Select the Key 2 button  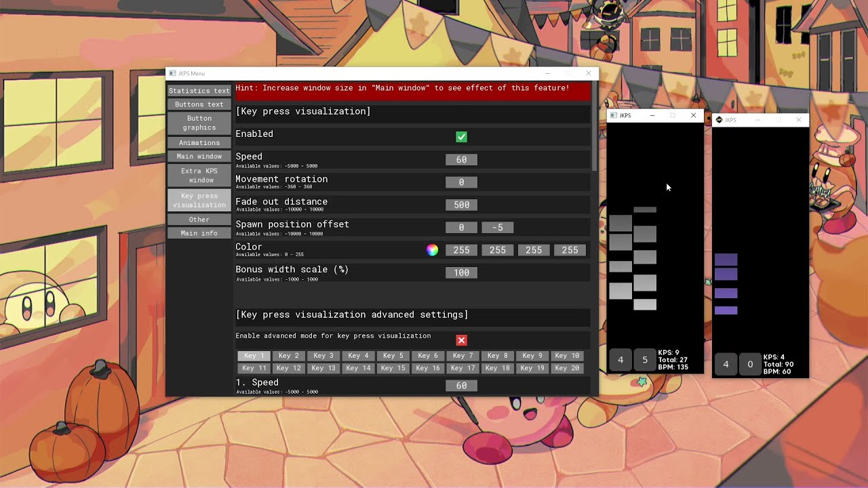288,356
